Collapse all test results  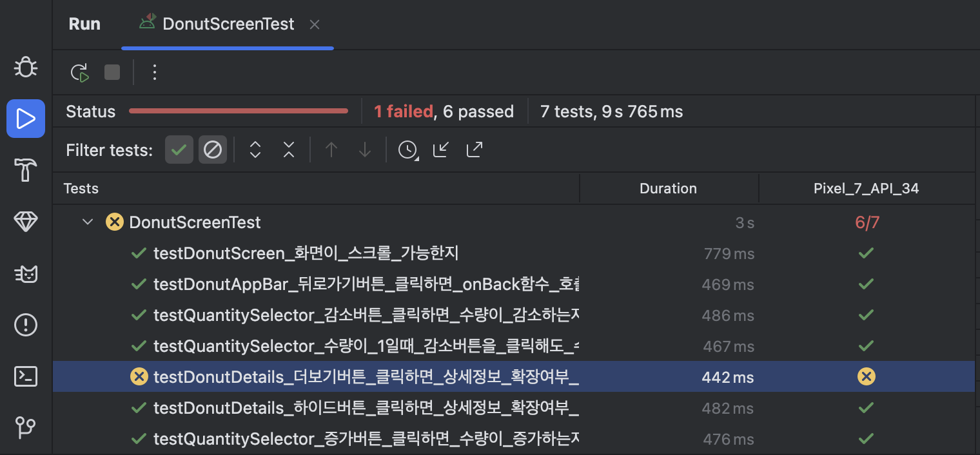coord(289,150)
